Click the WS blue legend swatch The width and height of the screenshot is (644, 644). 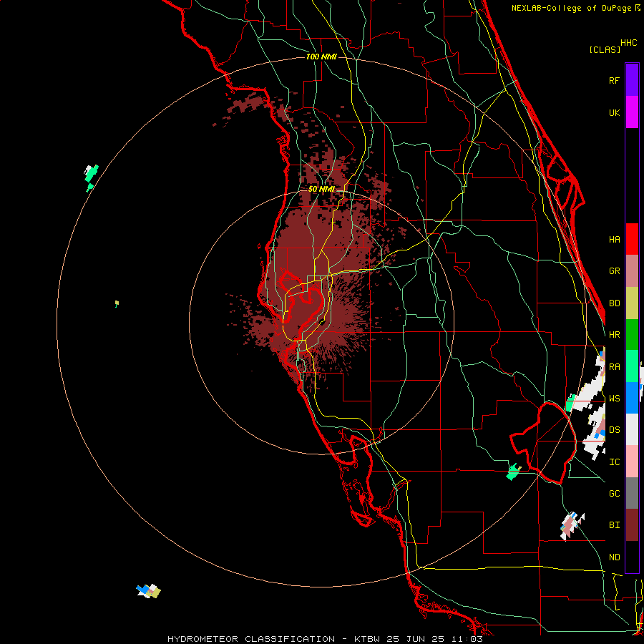[x=632, y=398]
